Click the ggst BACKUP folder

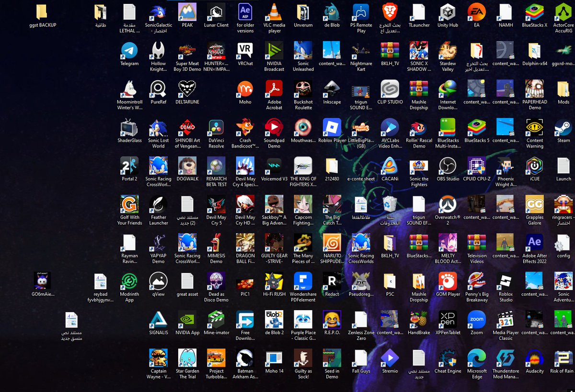pos(42,12)
